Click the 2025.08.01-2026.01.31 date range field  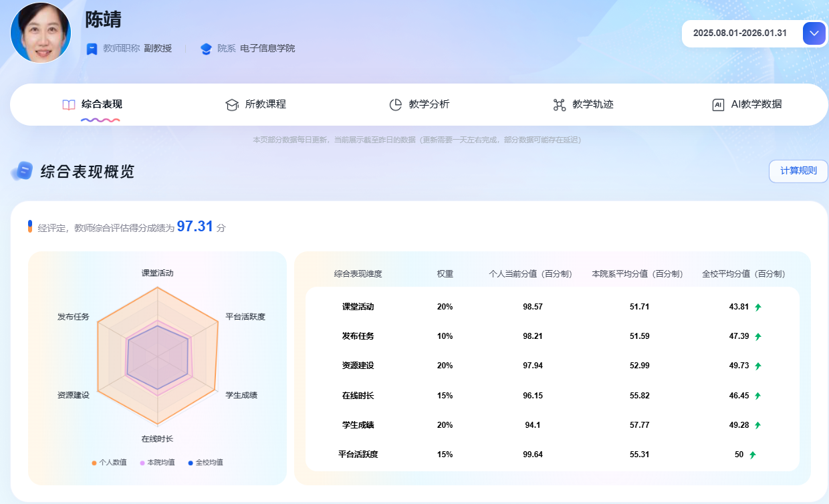739,33
